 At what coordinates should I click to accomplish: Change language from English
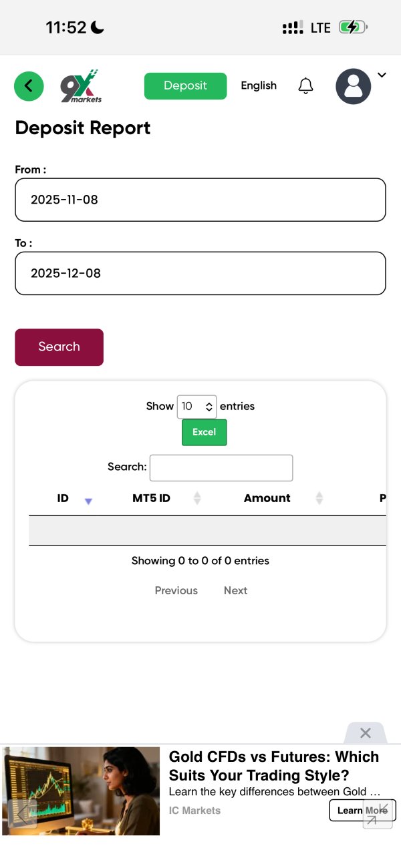(259, 85)
